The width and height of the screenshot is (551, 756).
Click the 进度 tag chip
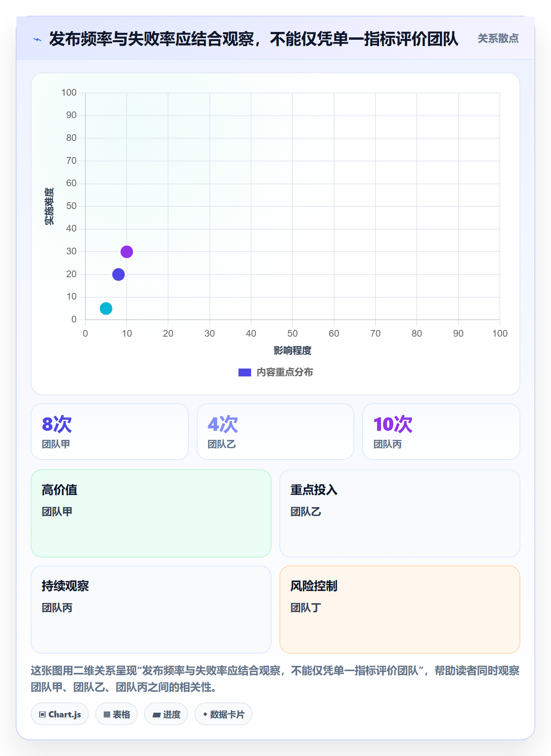(166, 714)
